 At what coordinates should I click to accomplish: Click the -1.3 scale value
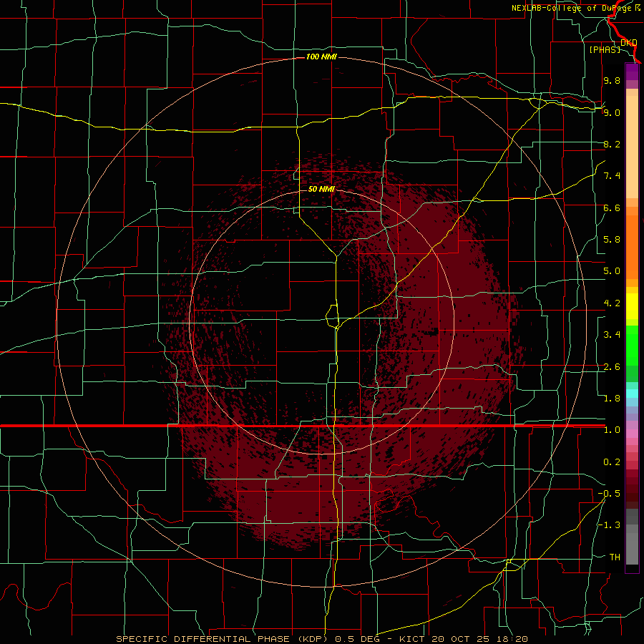(x=609, y=525)
